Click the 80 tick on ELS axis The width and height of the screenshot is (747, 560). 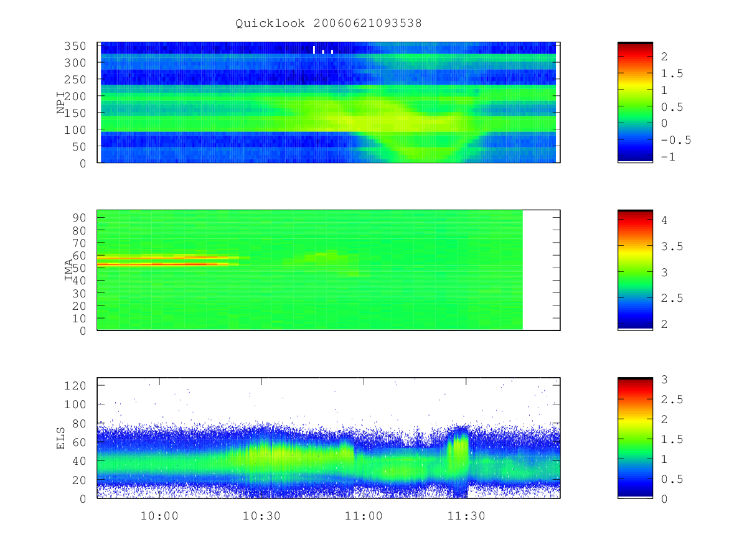click(80, 423)
